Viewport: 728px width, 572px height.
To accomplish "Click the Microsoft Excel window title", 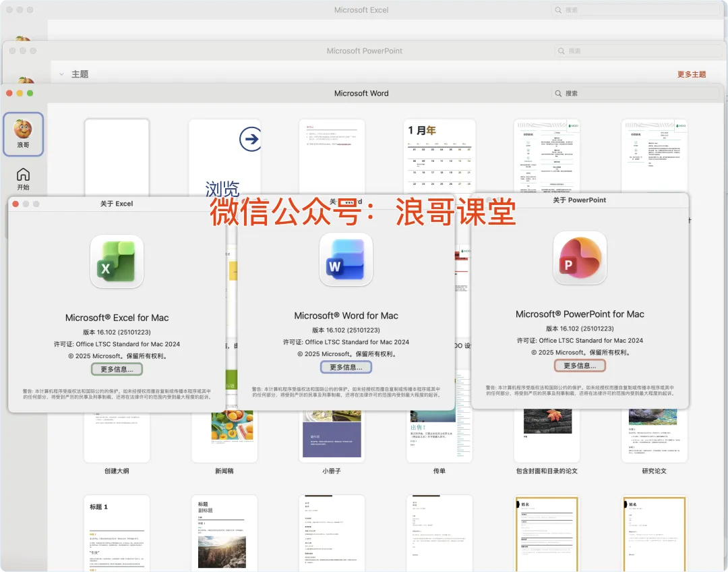I will click(361, 9).
